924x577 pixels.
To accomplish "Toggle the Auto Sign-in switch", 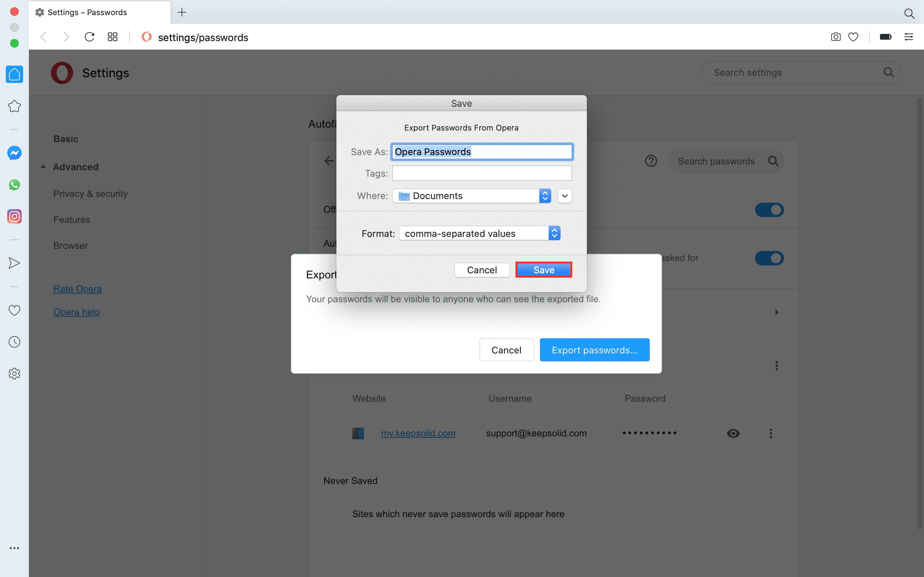I will tap(769, 258).
